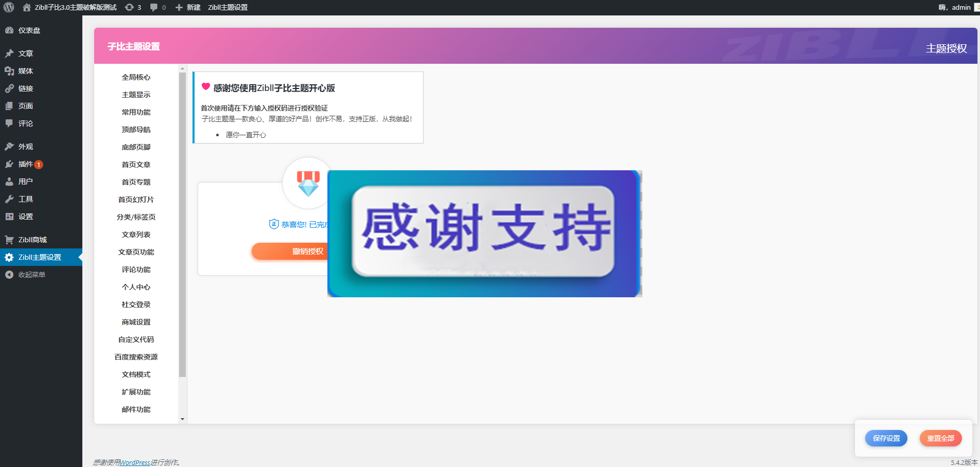Click tab list scrollbar down arrow

[x=182, y=419]
